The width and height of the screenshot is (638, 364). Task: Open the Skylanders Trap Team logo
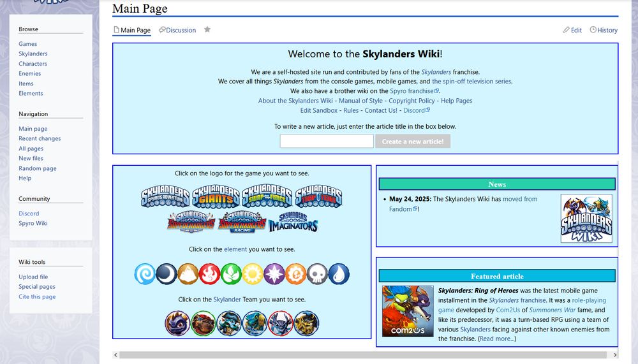point(318,196)
